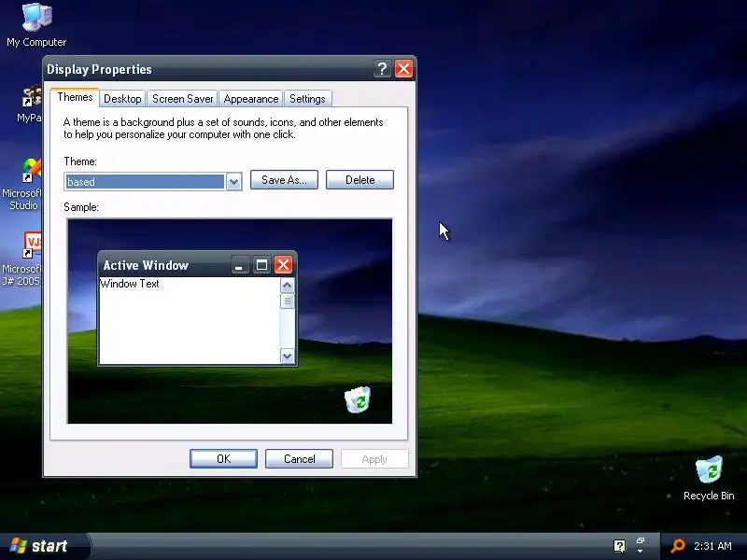This screenshot has width=747, height=560.
Task: Select the Microsoft Studio desktop shortcut
Action: pyautogui.click(x=21, y=184)
